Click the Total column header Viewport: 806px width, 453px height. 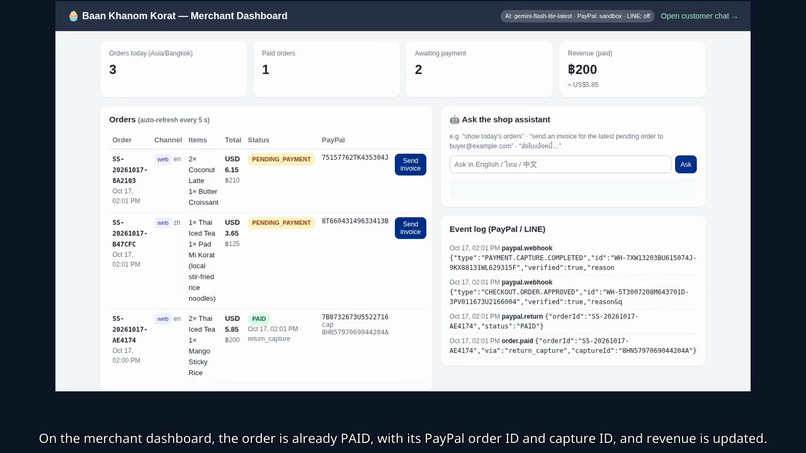(x=233, y=140)
